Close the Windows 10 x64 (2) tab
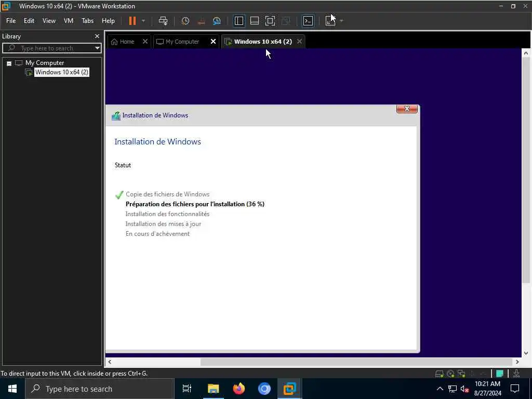Screen dimensions: 532x399 pyautogui.click(x=299, y=42)
